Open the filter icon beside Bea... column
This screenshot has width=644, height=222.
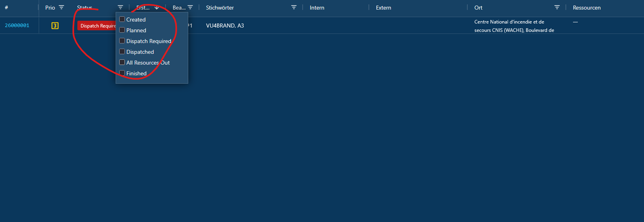click(190, 8)
